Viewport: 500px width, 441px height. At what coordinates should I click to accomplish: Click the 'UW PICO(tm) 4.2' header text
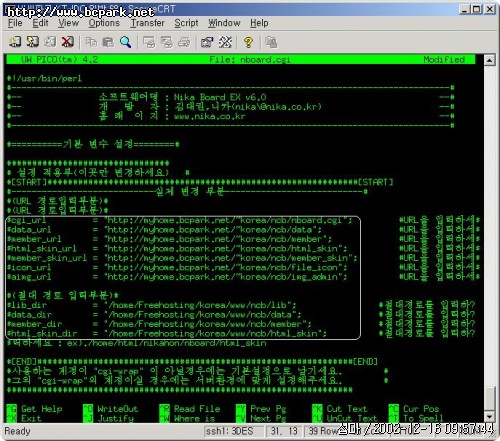59,60
